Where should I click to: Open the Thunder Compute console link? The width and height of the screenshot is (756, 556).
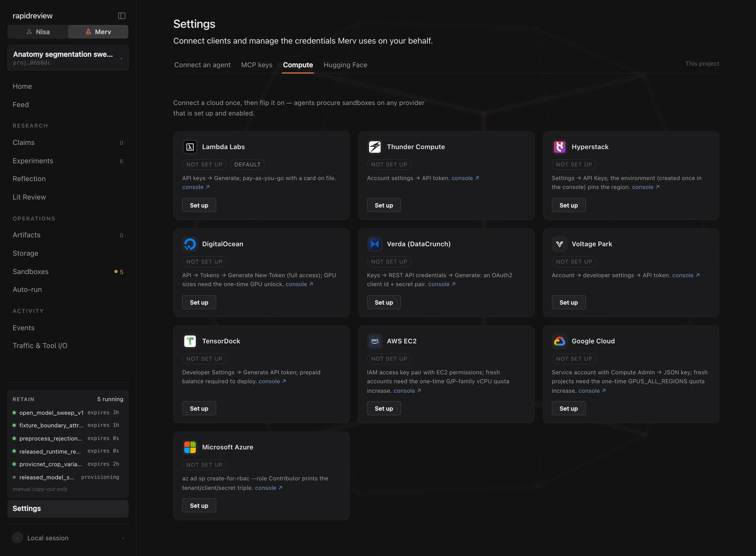pyautogui.click(x=465, y=179)
